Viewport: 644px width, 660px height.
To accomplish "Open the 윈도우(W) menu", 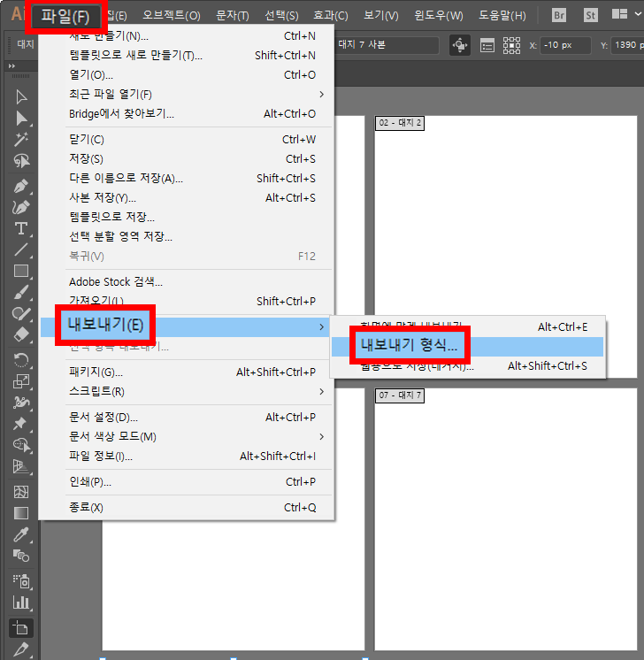I will pyautogui.click(x=438, y=16).
